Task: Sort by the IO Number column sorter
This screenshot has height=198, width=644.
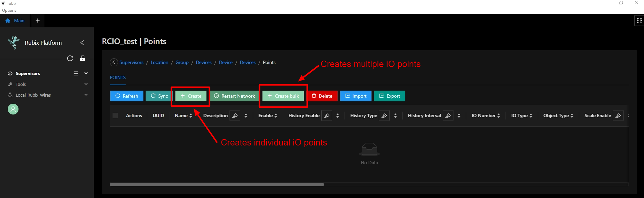Action: click(x=499, y=115)
